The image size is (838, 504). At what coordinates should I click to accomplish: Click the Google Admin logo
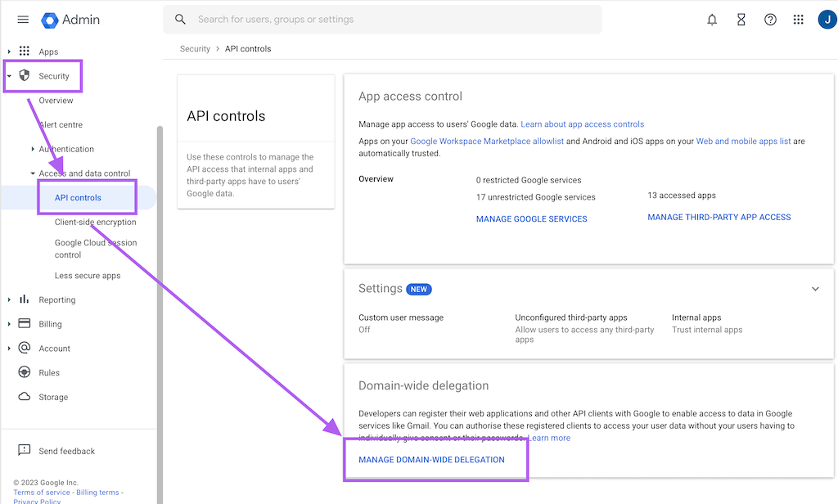pyautogui.click(x=70, y=20)
